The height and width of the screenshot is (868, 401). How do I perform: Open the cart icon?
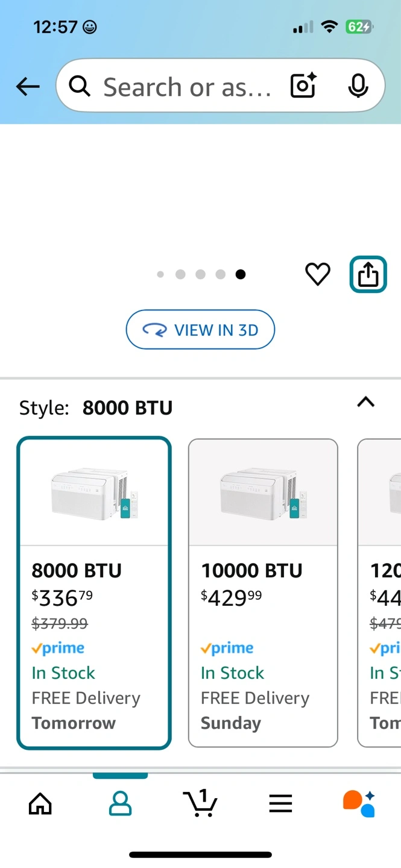coord(200,803)
